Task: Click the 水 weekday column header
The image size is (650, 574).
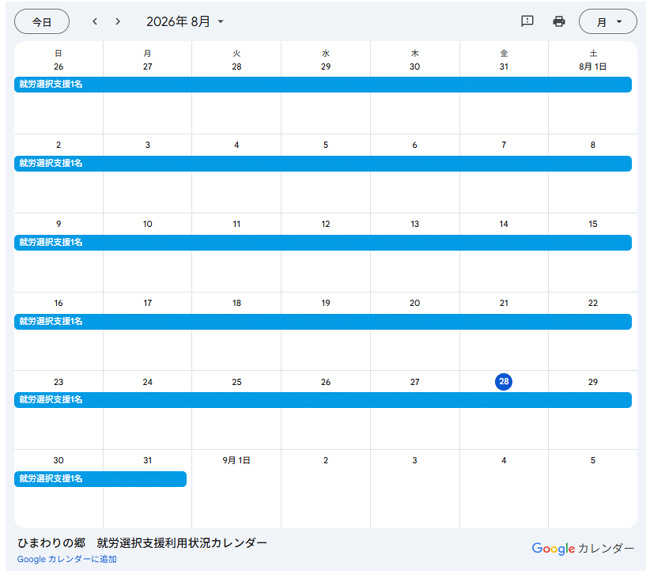Action: 326,53
